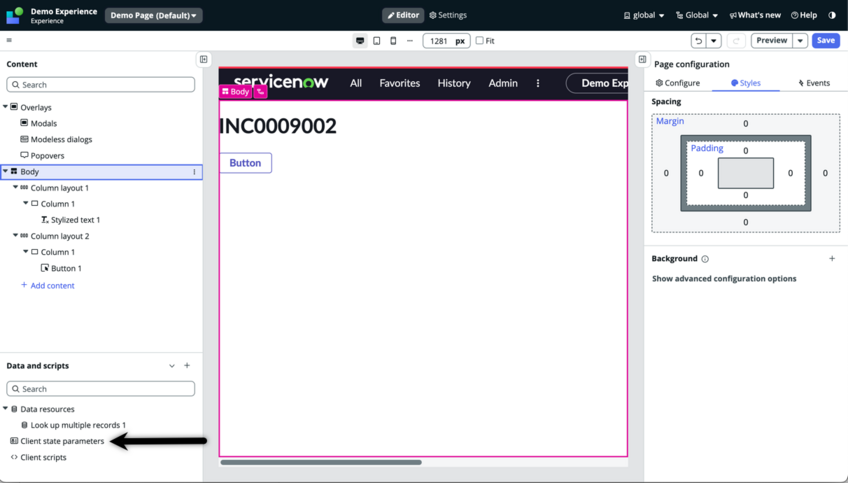The height and width of the screenshot is (483, 848).
Task: Click the Data and scripts search field
Action: [x=101, y=389]
